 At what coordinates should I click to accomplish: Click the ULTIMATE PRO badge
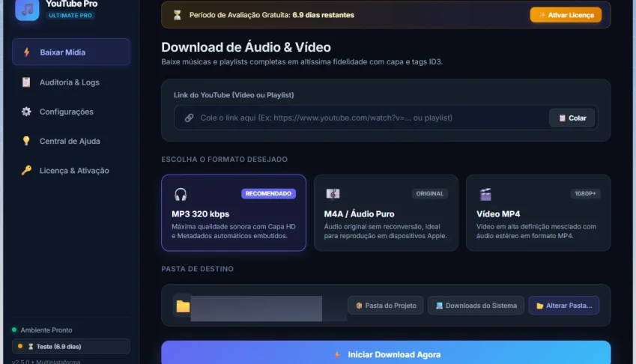point(70,16)
